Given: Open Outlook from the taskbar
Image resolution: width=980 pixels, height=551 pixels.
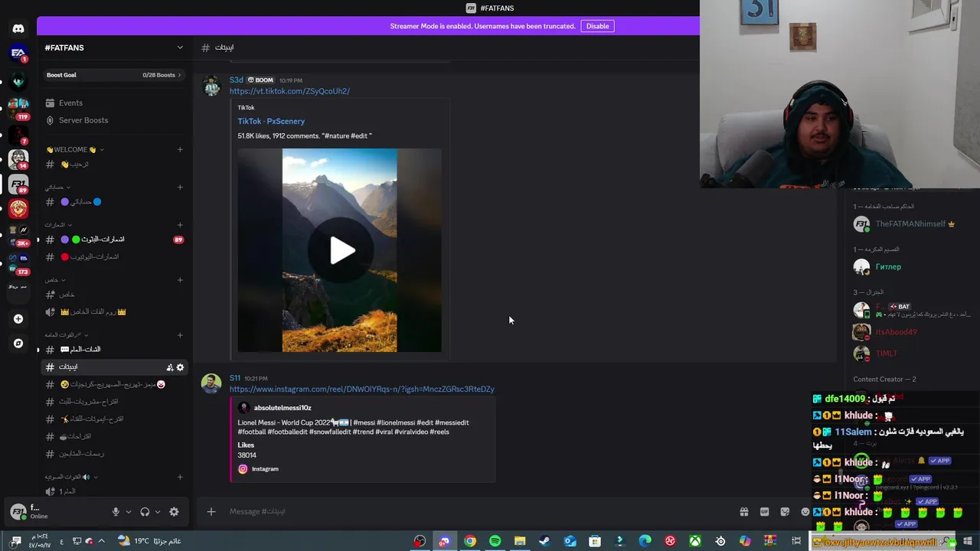Looking at the screenshot, I should point(570,541).
